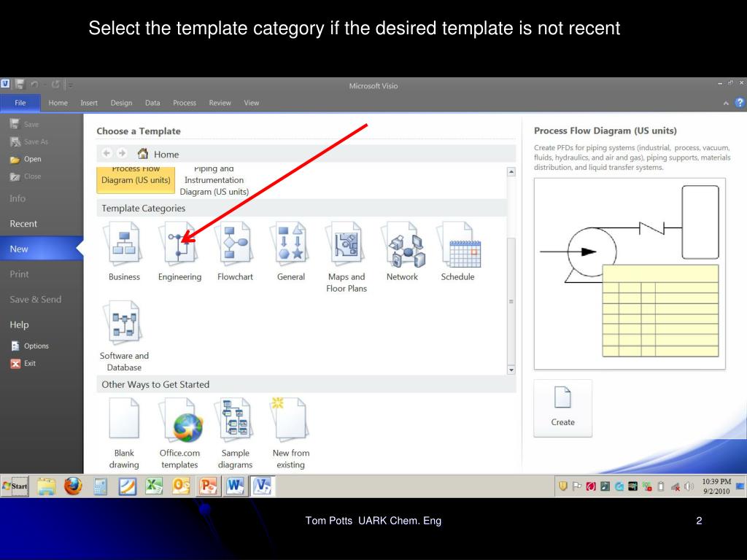This screenshot has width=747, height=560.
Task: Click the Visio button in the taskbar
Action: (x=263, y=486)
